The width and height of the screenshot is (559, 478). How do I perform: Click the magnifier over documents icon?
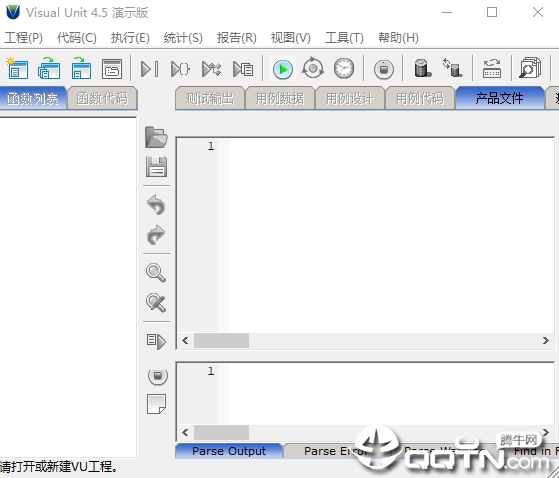coord(530,68)
